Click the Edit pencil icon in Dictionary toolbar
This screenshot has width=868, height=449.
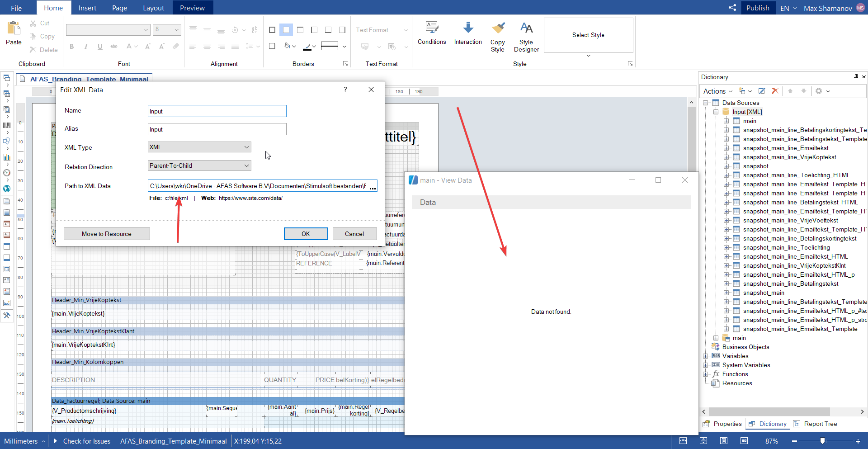click(762, 91)
